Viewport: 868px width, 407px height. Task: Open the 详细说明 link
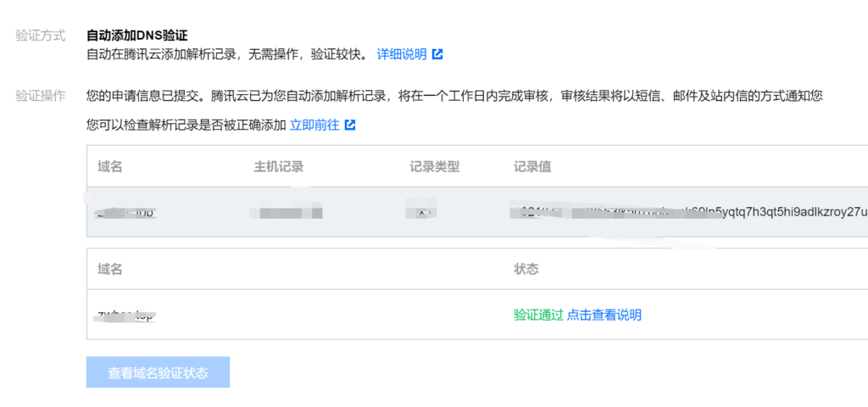[x=402, y=54]
